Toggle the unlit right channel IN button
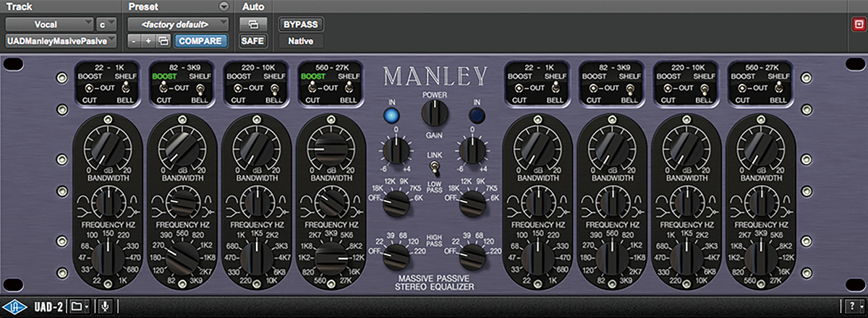Image resolution: width=868 pixels, height=318 pixels. coord(478,114)
